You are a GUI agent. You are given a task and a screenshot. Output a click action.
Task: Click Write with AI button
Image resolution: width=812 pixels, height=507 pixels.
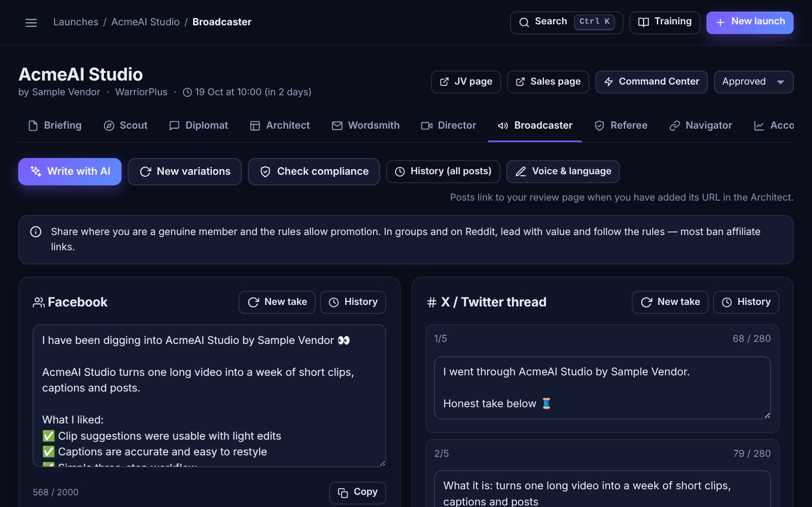[70, 172]
